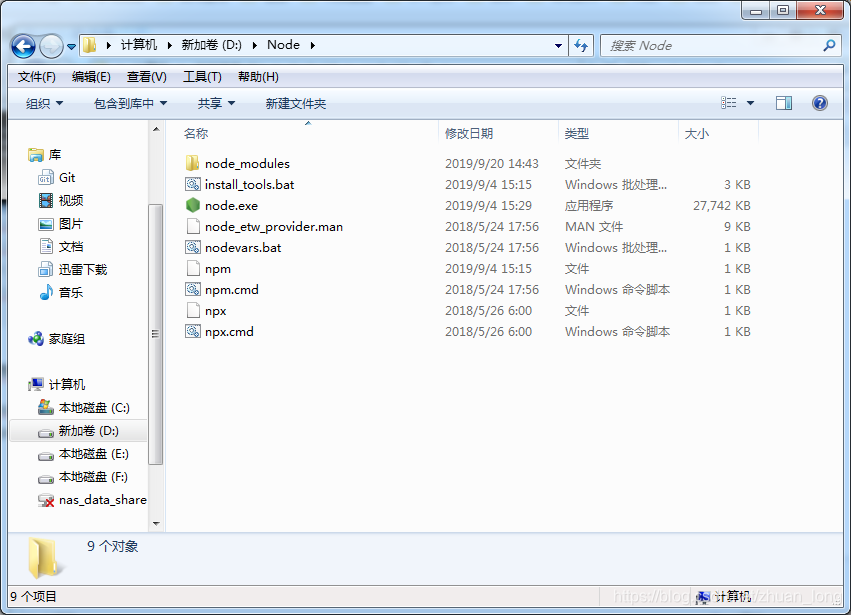Select the node_modules folder icon
851x615 pixels.
point(193,163)
